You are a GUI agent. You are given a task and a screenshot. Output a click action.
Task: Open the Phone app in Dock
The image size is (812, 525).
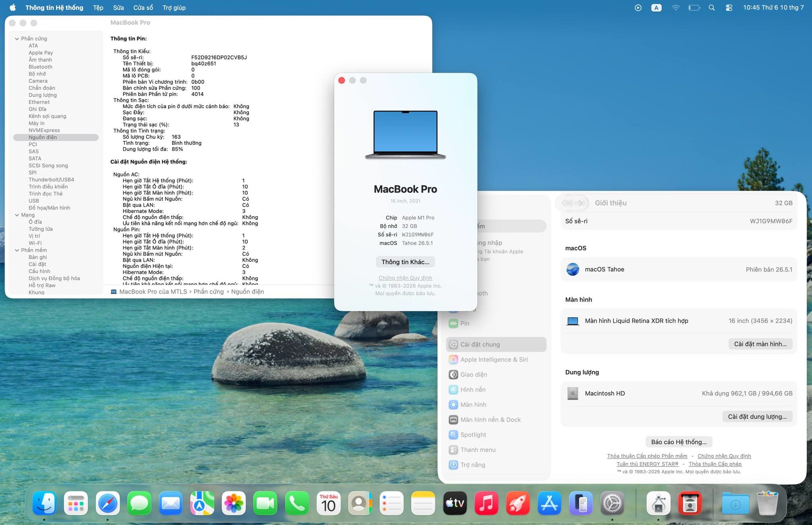coord(297,503)
